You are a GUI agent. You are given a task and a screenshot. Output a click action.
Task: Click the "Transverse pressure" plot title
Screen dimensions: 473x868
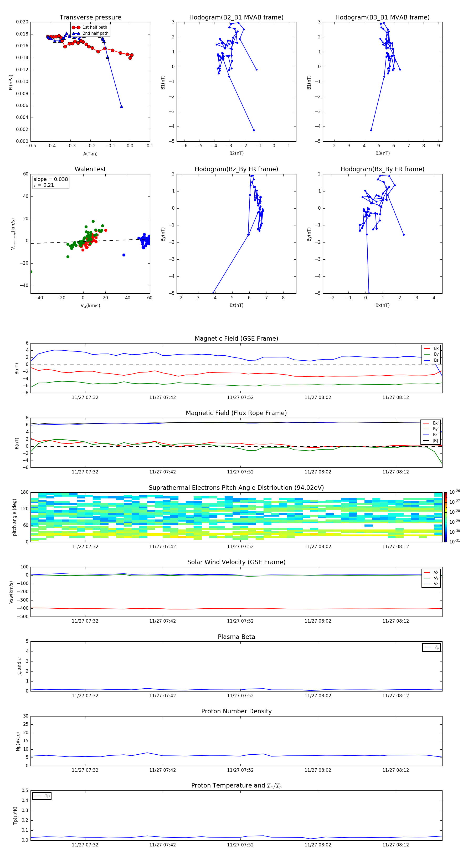pyautogui.click(x=90, y=18)
